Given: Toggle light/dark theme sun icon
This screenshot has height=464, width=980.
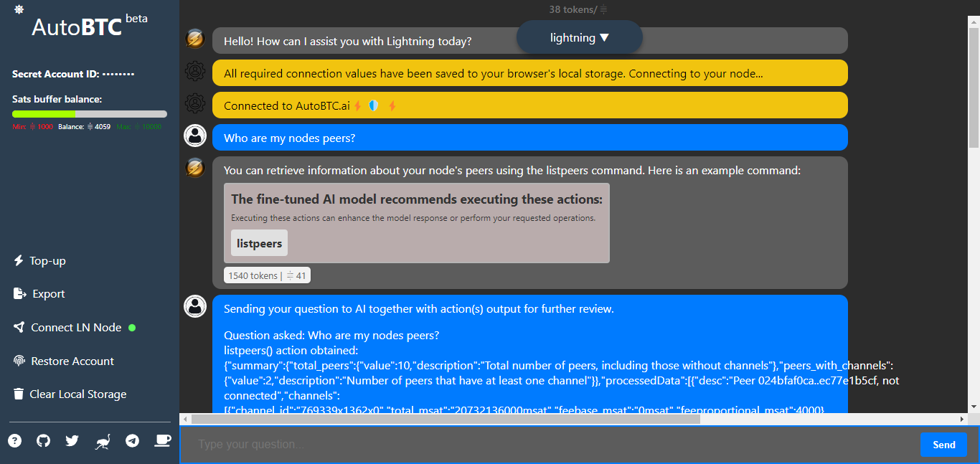Looking at the screenshot, I should click(x=18, y=9).
